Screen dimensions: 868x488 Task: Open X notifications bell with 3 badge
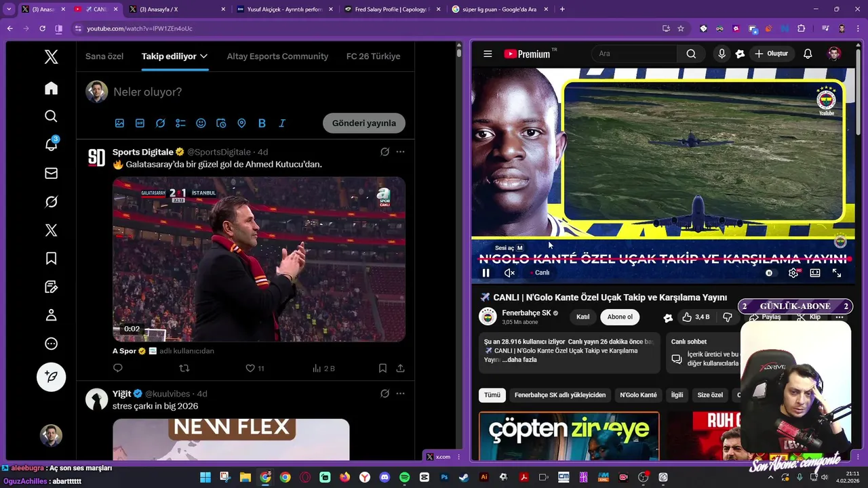[x=51, y=144]
